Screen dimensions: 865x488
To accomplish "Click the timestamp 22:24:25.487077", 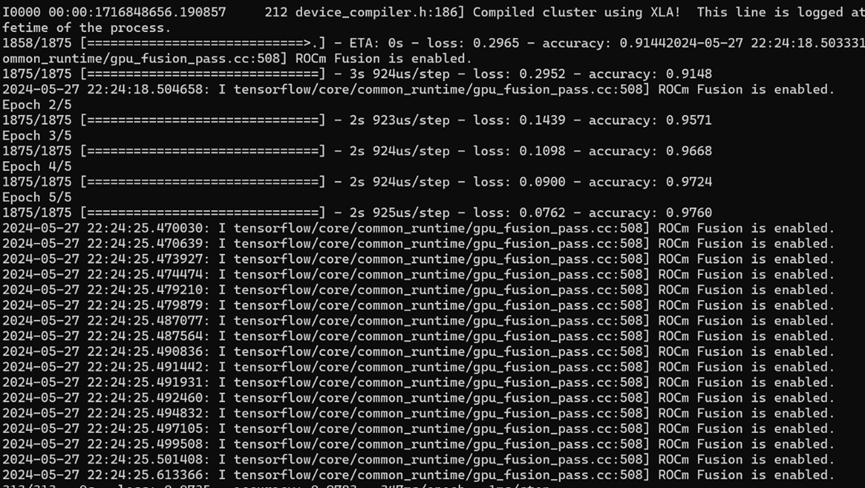I will coord(148,321).
